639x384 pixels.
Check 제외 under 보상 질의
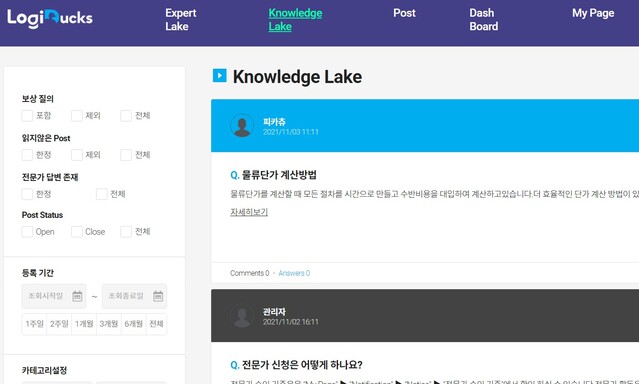point(77,116)
